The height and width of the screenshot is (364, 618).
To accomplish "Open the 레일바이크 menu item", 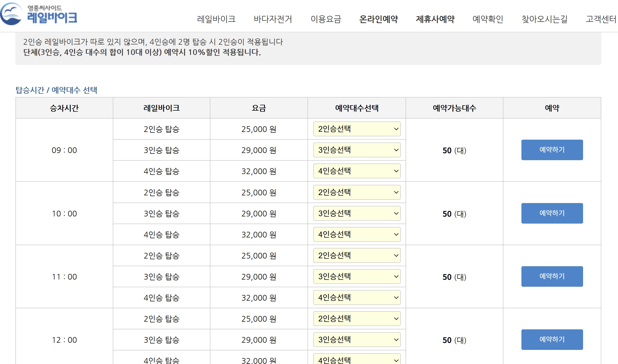I will coord(216,19).
